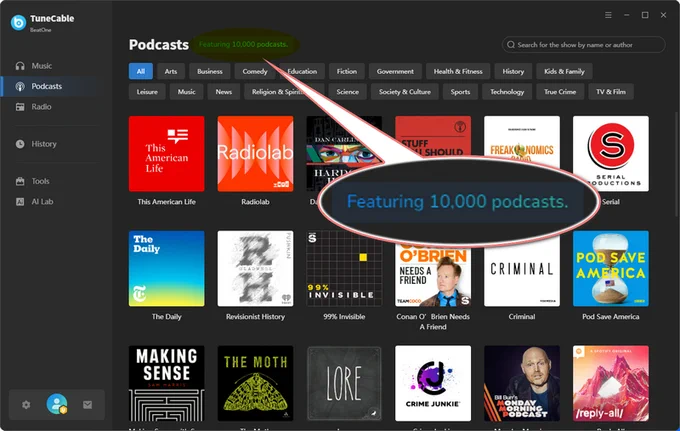This screenshot has height=431, width=680.
Task: Choose the Science category
Action: 348,92
